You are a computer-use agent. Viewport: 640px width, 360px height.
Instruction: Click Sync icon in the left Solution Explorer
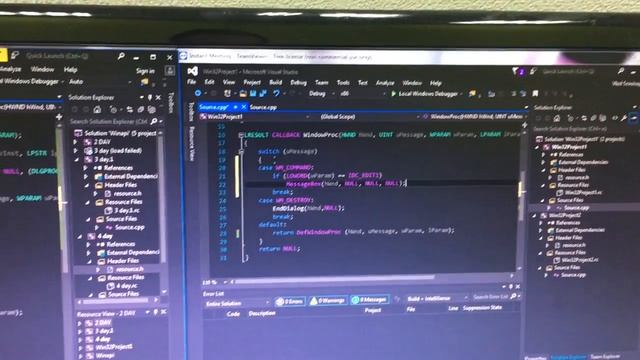130,109
